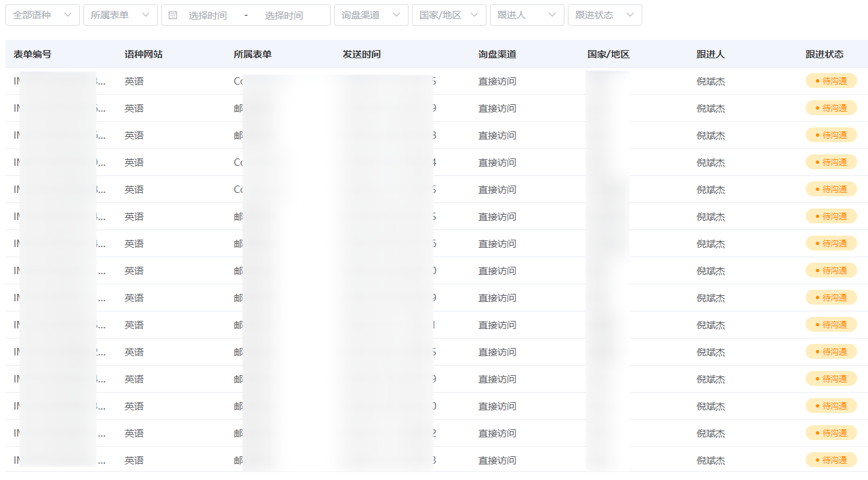Screen dimensions: 868x480
Task: Switch filter using the 跟进人 selector
Action: [527, 14]
